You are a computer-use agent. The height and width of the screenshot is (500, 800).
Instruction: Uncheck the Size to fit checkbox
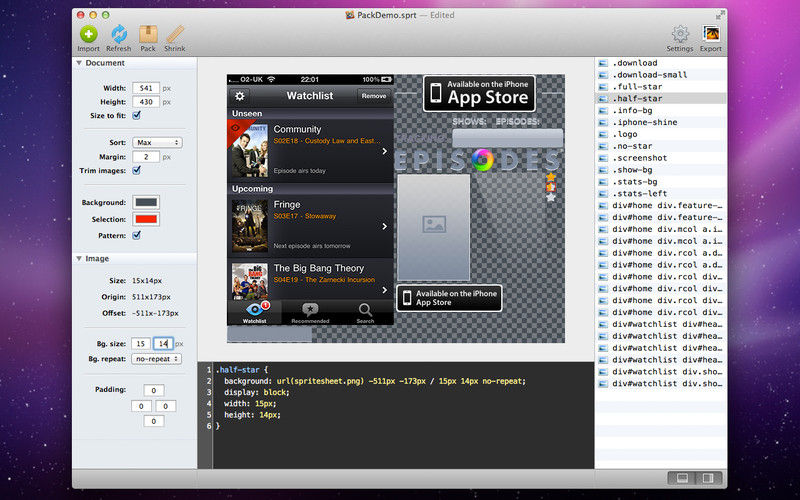[x=136, y=116]
